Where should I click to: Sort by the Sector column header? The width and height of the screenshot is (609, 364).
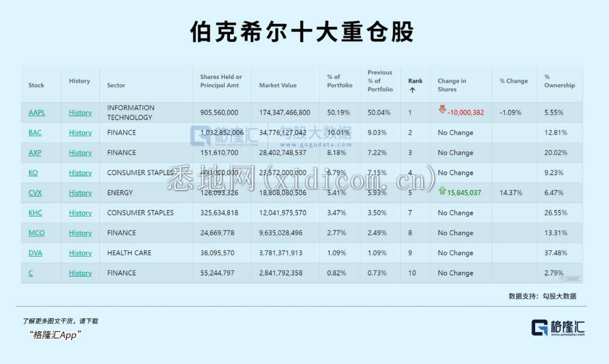point(116,86)
